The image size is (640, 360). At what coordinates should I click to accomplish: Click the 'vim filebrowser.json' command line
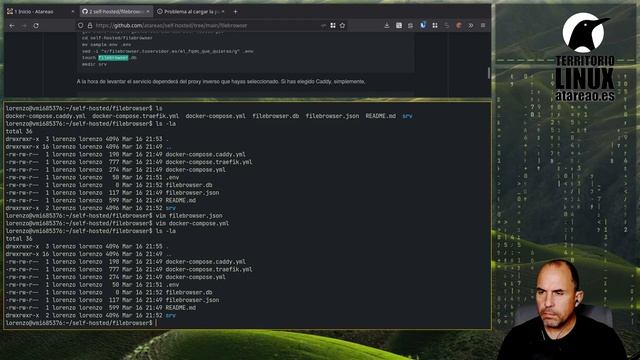tap(114, 216)
